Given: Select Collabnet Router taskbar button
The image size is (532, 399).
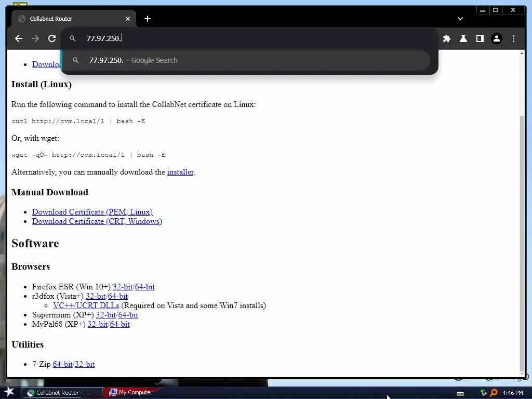Looking at the screenshot, I should pos(62,393).
